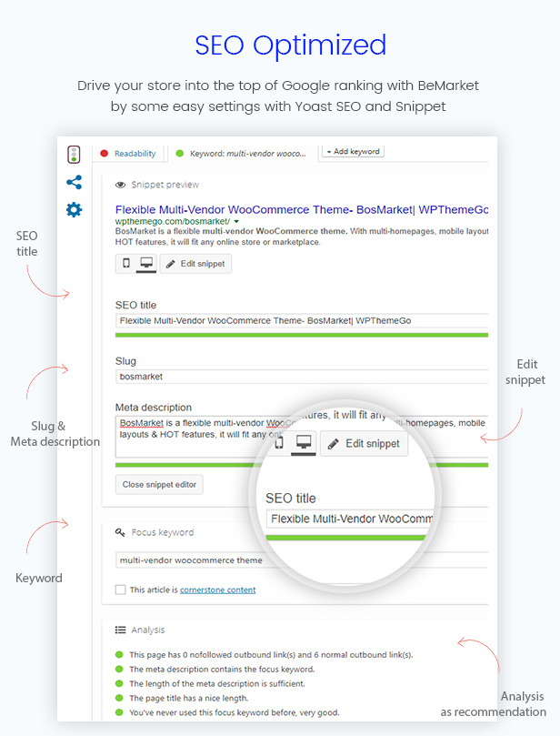The image size is (560, 736).
Task: Click the list icon beside Analysis heading
Action: pos(120,630)
